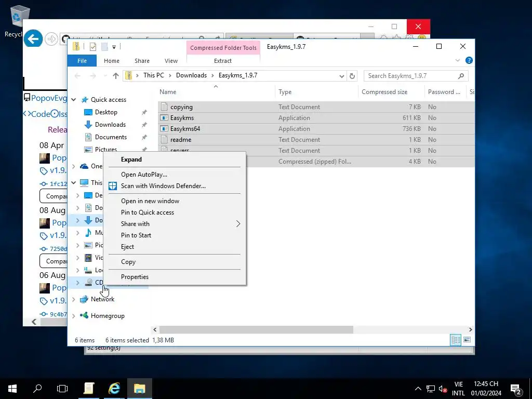Open the Action Center notifications icon

[516, 389]
